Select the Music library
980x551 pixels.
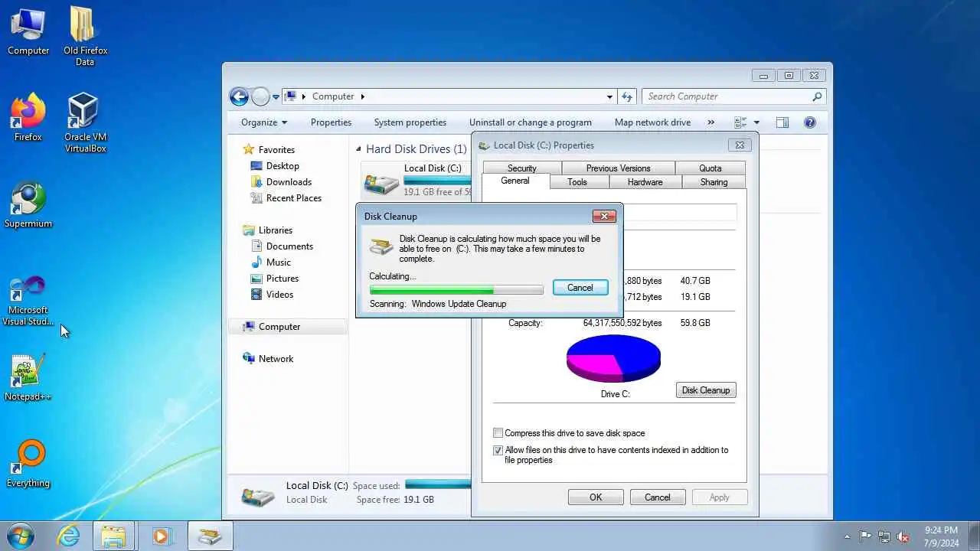pyautogui.click(x=278, y=262)
